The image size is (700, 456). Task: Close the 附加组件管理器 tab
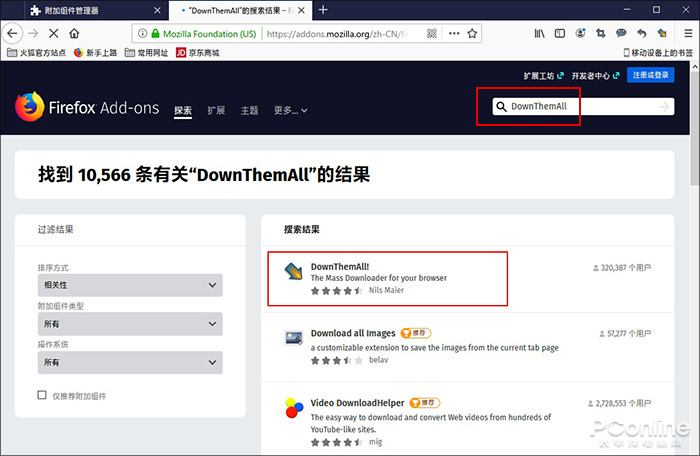tap(157, 10)
